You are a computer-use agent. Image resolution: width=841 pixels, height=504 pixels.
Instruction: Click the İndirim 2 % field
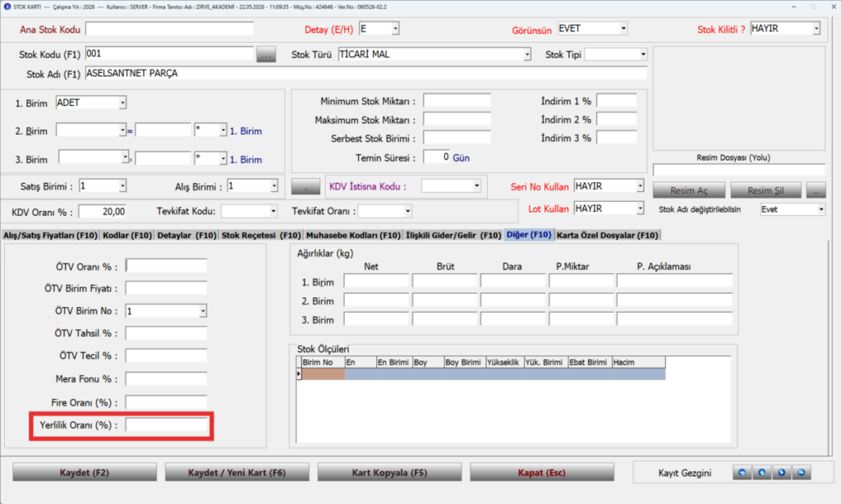(617, 120)
